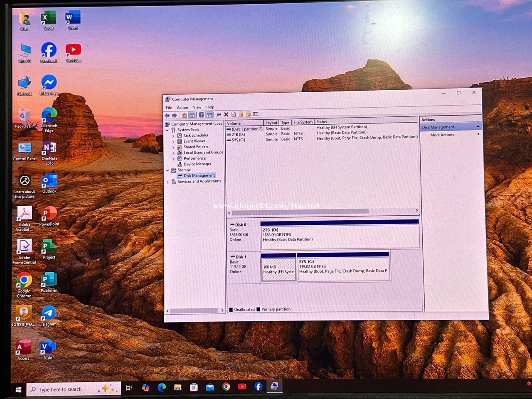Click More Actions in the Actions pane

point(442,135)
